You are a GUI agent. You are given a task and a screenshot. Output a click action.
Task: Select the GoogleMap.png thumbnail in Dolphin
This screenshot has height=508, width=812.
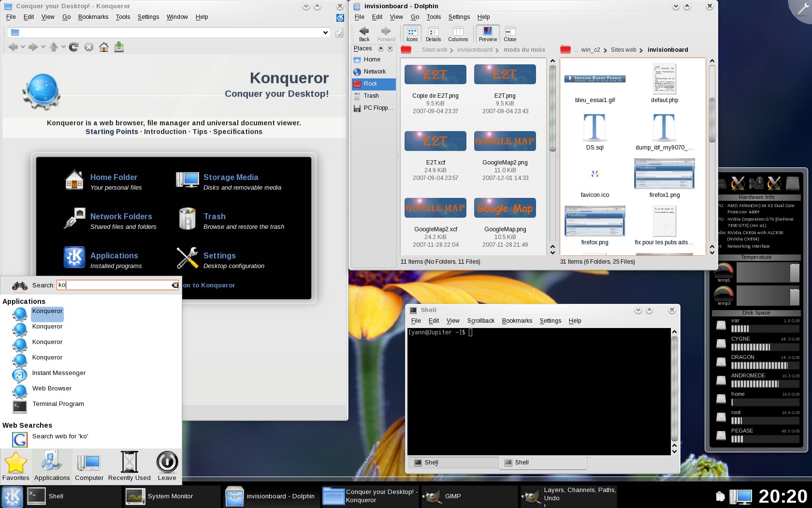point(505,208)
